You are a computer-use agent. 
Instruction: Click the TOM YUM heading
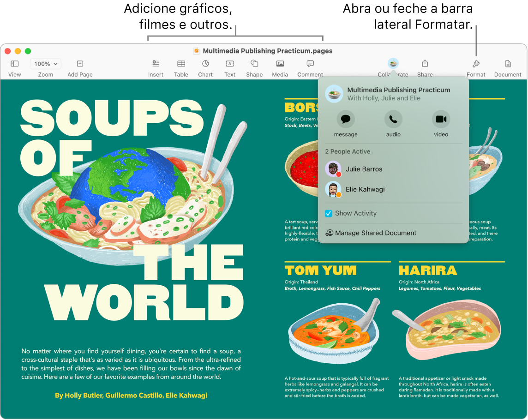pos(321,270)
